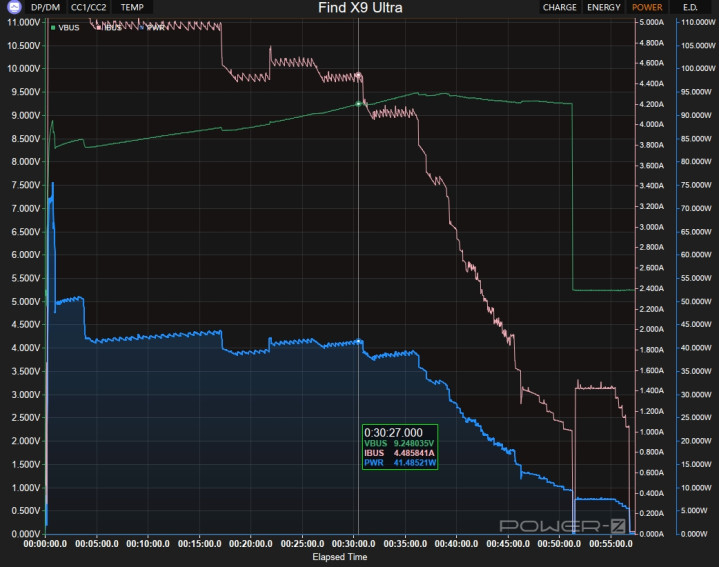Click the 00:15:00.0 time axis tick
Image resolution: width=719 pixels, height=567 pixels.
click(x=199, y=544)
